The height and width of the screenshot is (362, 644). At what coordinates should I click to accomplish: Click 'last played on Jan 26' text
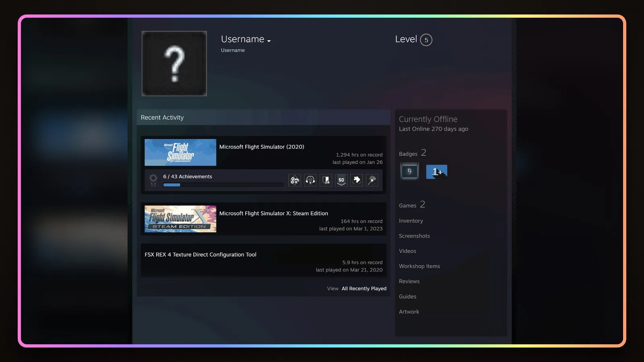tap(357, 162)
